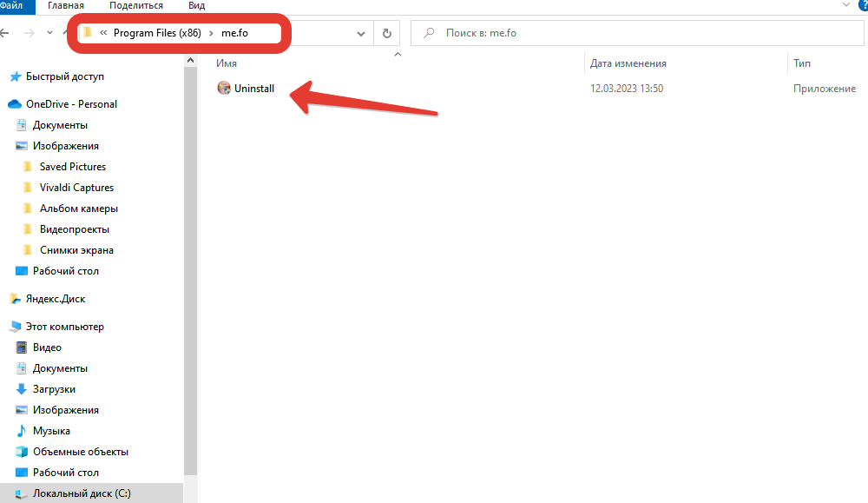Image resolution: width=868 pixels, height=503 pixels.
Task: Click the Uninstall file icon
Action: pos(224,88)
